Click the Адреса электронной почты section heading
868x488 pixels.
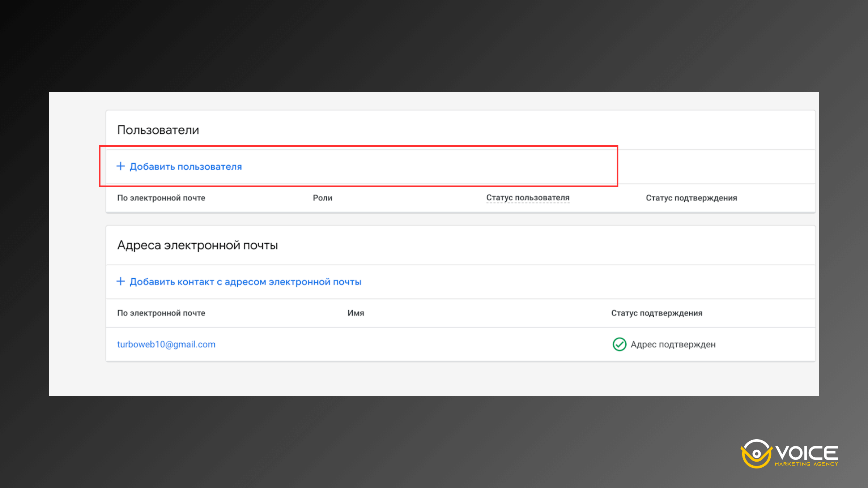point(197,245)
